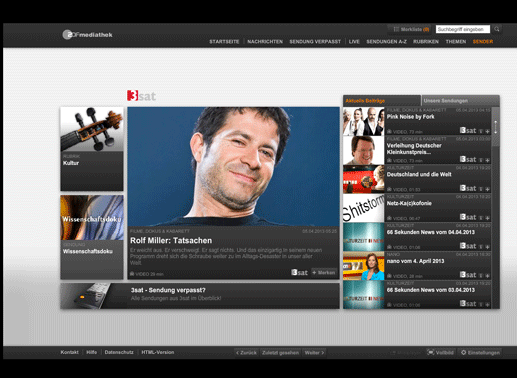This screenshot has width=517, height=378.
Task: Open Deutschland und die Welt entry
Action: (417, 179)
